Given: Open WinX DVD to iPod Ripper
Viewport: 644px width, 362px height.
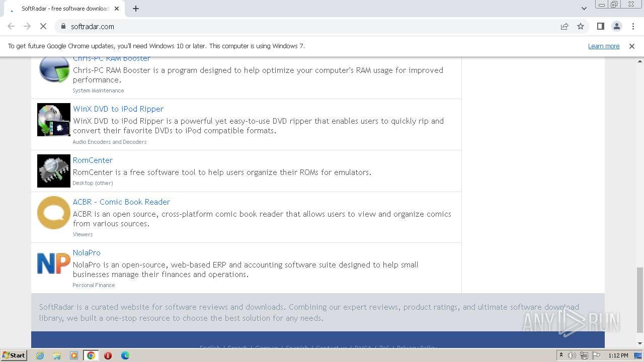Looking at the screenshot, I should coord(118,109).
